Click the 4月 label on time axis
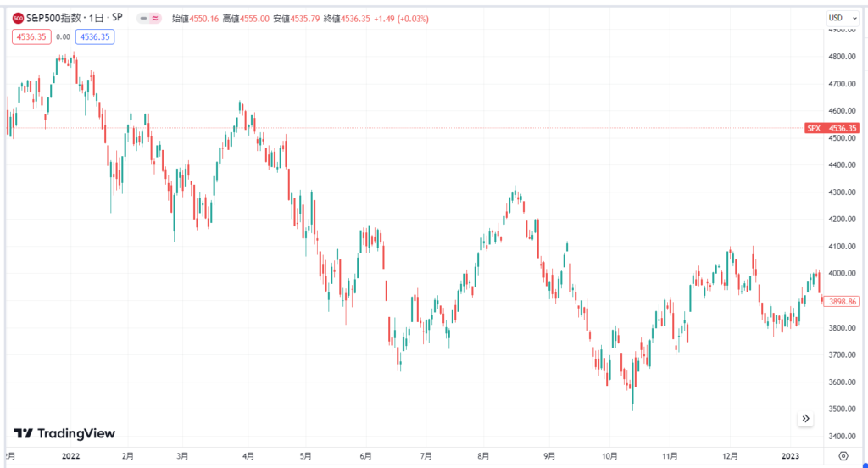The height and width of the screenshot is (468, 868). coord(248,456)
